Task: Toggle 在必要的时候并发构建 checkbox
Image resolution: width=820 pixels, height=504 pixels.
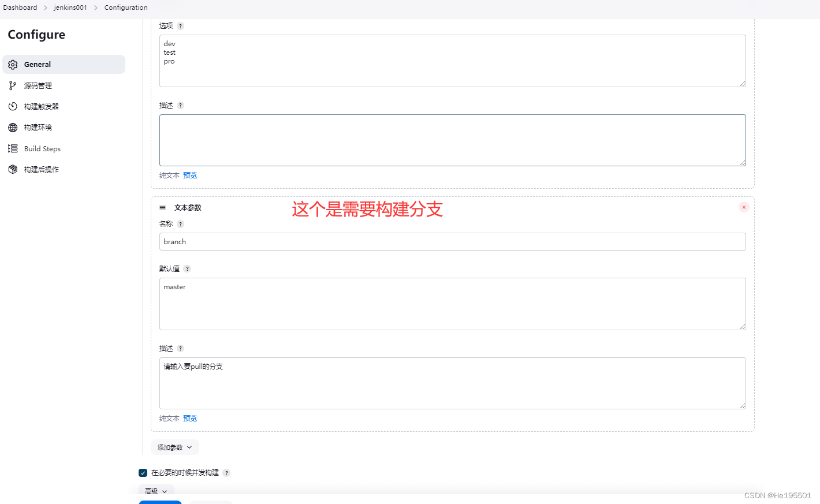Action: [143, 473]
